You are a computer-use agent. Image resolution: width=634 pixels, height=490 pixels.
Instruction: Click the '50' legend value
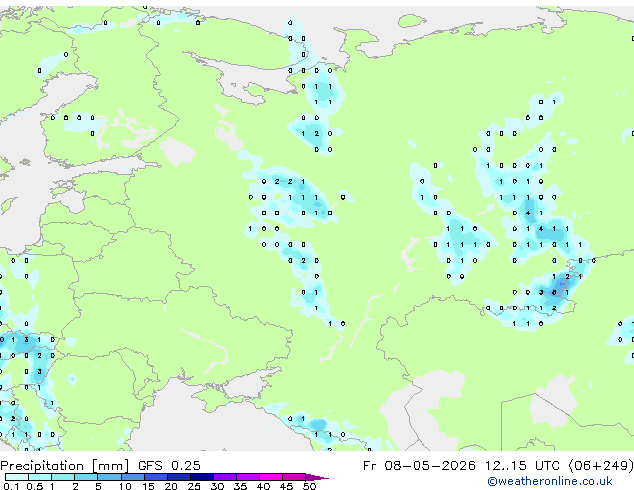pyautogui.click(x=309, y=486)
